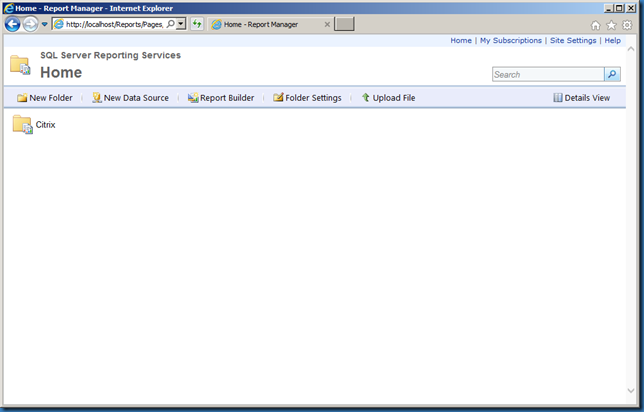Switch to Details View label
The height and width of the screenshot is (412, 644).
pyautogui.click(x=587, y=98)
